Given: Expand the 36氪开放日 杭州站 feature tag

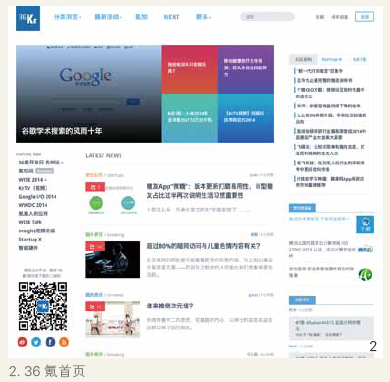Looking at the screenshot, I should [41, 162].
